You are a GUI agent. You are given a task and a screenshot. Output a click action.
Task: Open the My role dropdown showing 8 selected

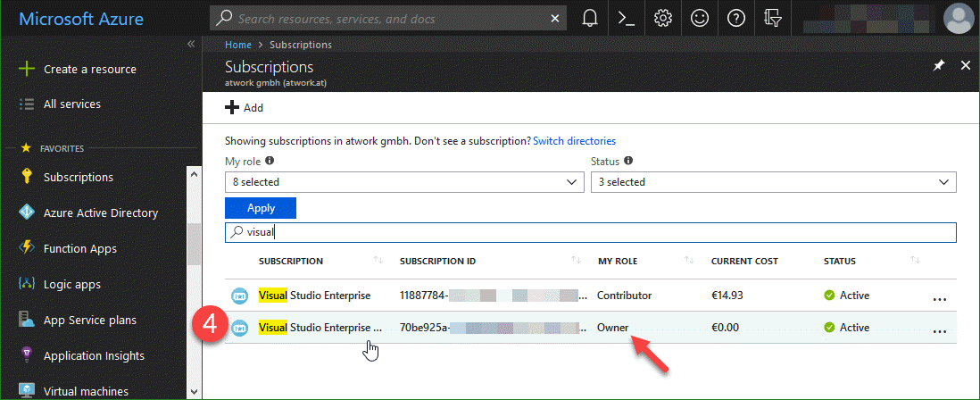(403, 182)
